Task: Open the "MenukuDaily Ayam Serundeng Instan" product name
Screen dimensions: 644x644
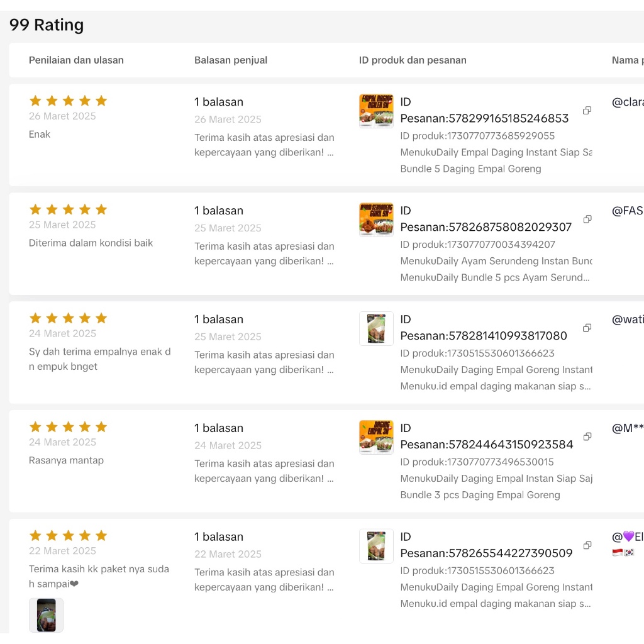Action: pyautogui.click(x=496, y=261)
